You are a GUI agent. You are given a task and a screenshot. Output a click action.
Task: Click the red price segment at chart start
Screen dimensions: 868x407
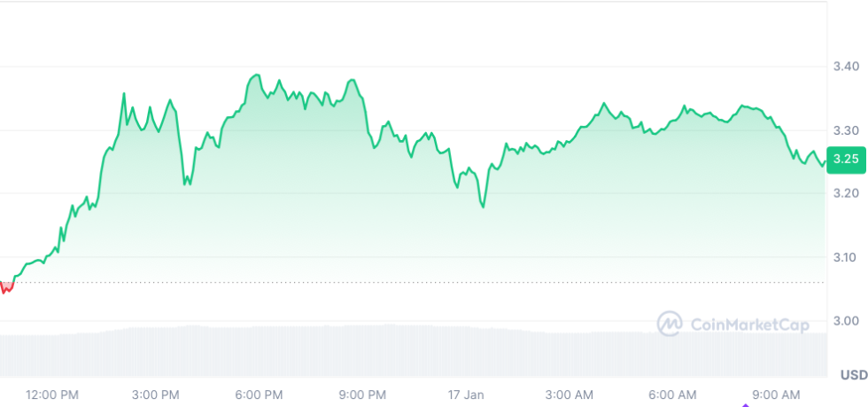pos(7,287)
